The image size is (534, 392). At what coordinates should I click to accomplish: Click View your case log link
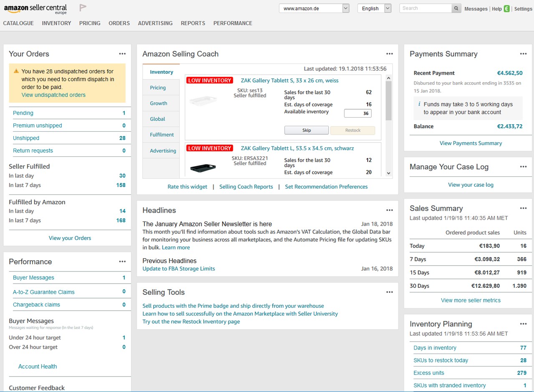click(471, 185)
